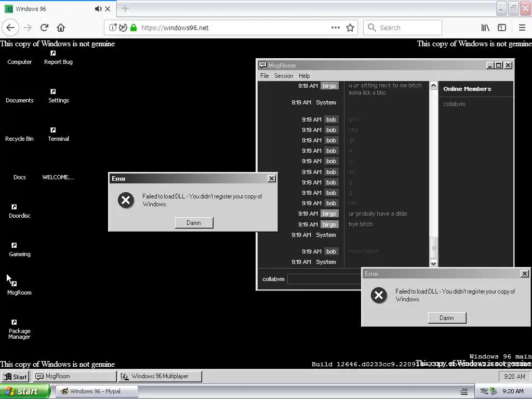Minimize the MsgRoom window
The image size is (532, 399).
[x=489, y=65]
